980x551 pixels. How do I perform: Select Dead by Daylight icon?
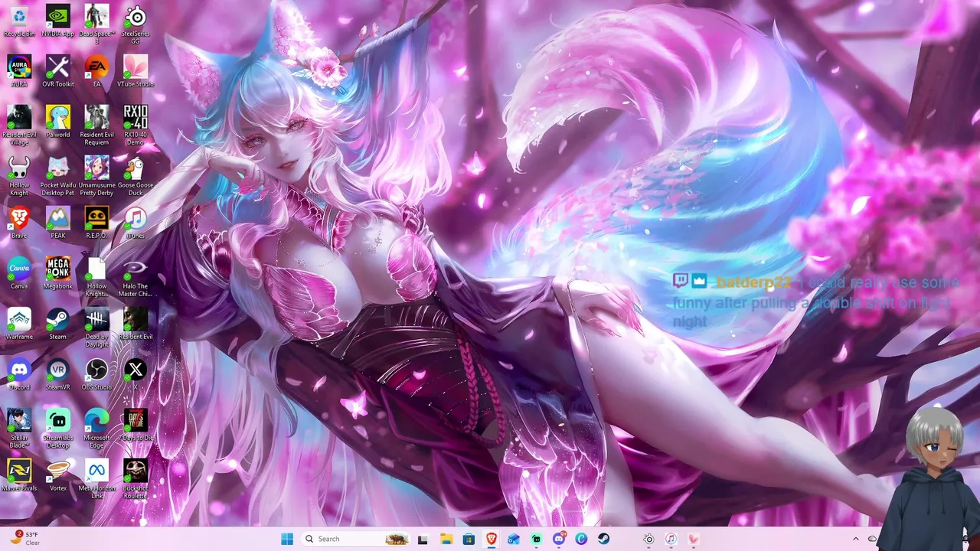(x=96, y=328)
